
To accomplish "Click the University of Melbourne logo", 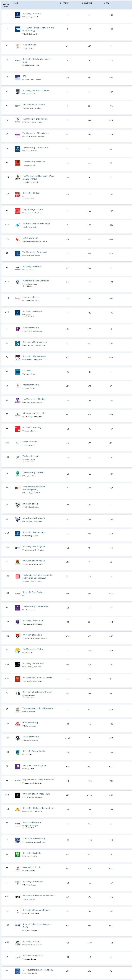I will coord(17,149).
